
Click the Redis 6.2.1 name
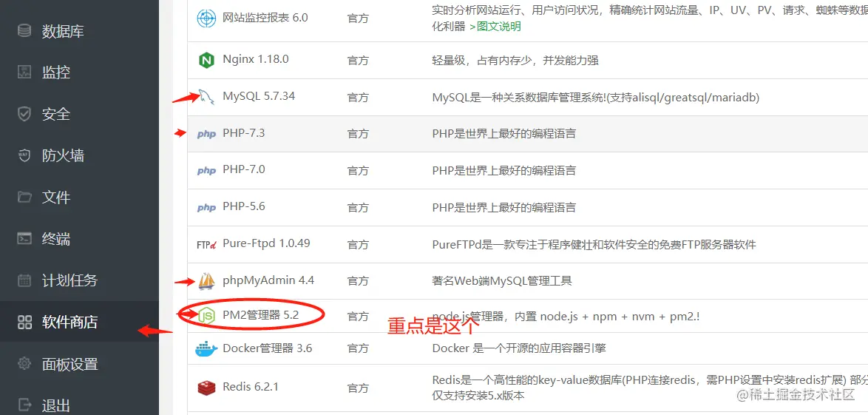(x=251, y=386)
